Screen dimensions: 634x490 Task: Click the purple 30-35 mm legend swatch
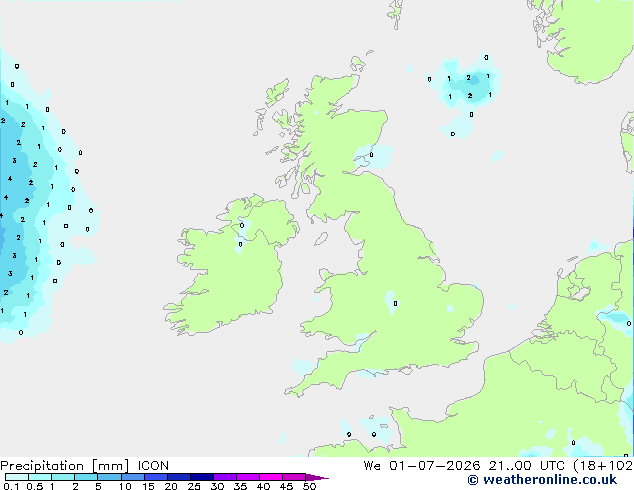tap(225, 477)
